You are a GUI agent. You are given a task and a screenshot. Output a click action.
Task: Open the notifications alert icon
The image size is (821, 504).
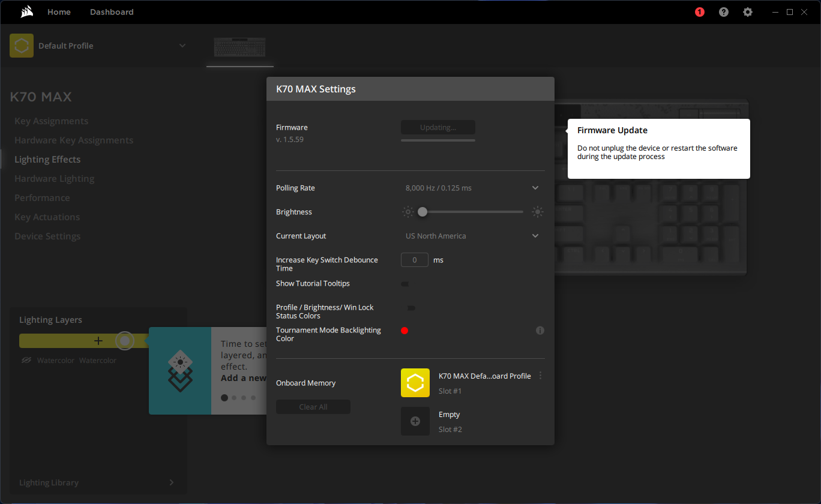(699, 12)
